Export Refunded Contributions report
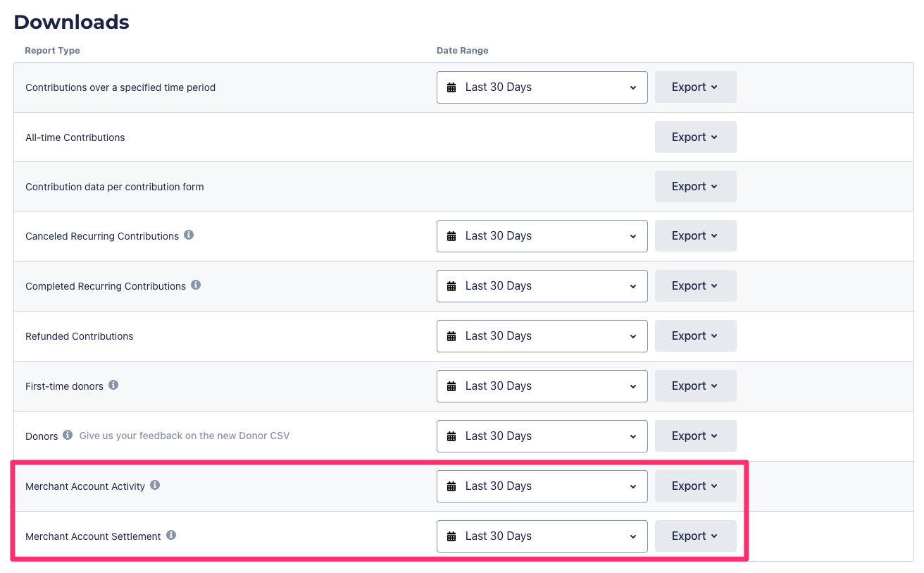The height and width of the screenshot is (573, 924). [695, 336]
